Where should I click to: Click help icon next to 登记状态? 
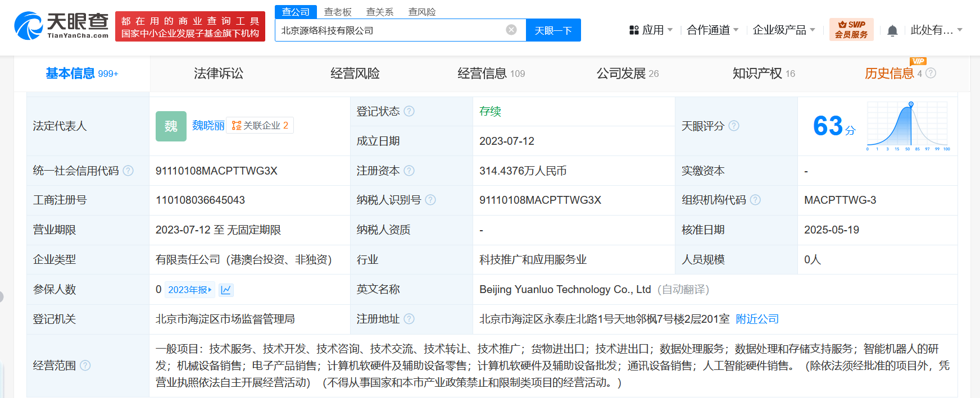point(409,111)
